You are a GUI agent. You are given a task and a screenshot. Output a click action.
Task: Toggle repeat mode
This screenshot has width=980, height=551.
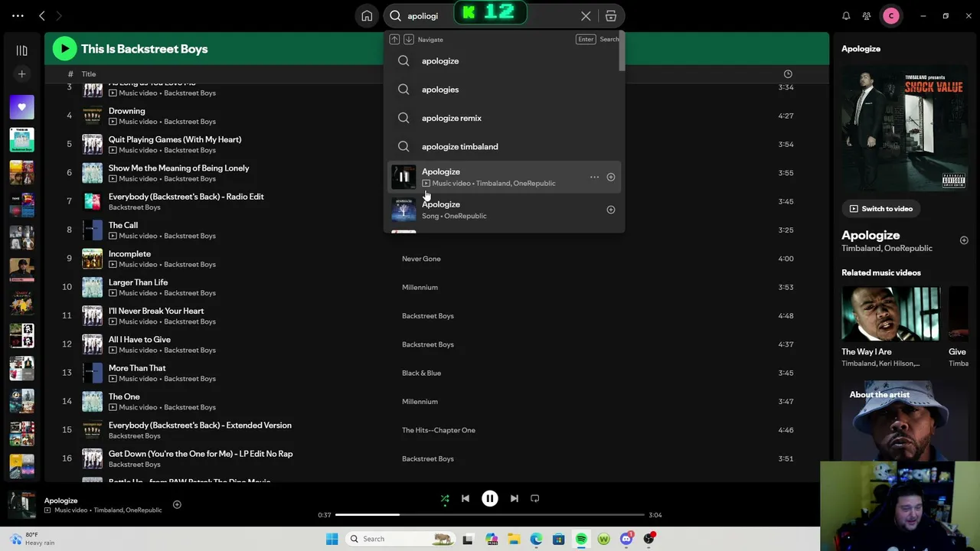(x=535, y=499)
